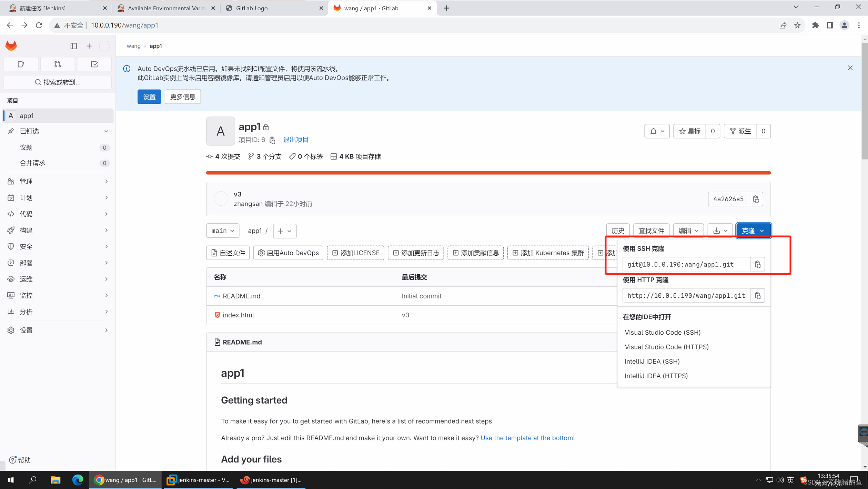The image size is (868, 489).
Task: Click 'Use the template at the bottom' link
Action: click(527, 438)
